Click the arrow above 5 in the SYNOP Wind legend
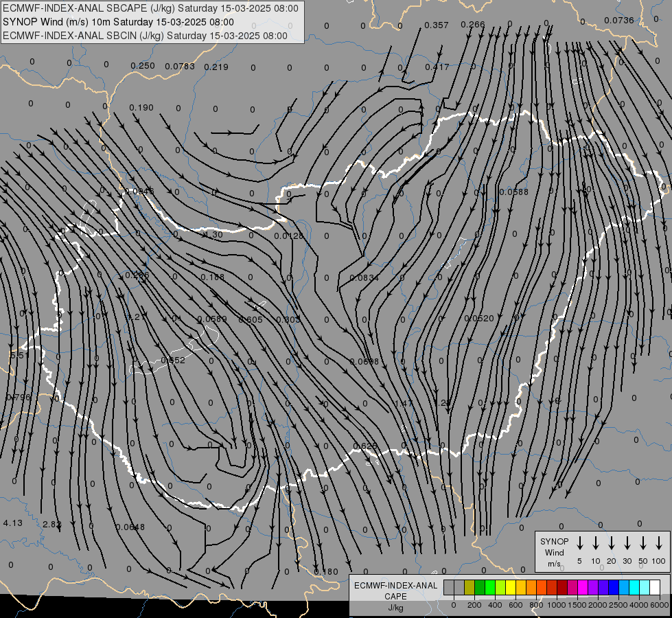The height and width of the screenshot is (618, 672). click(x=579, y=543)
